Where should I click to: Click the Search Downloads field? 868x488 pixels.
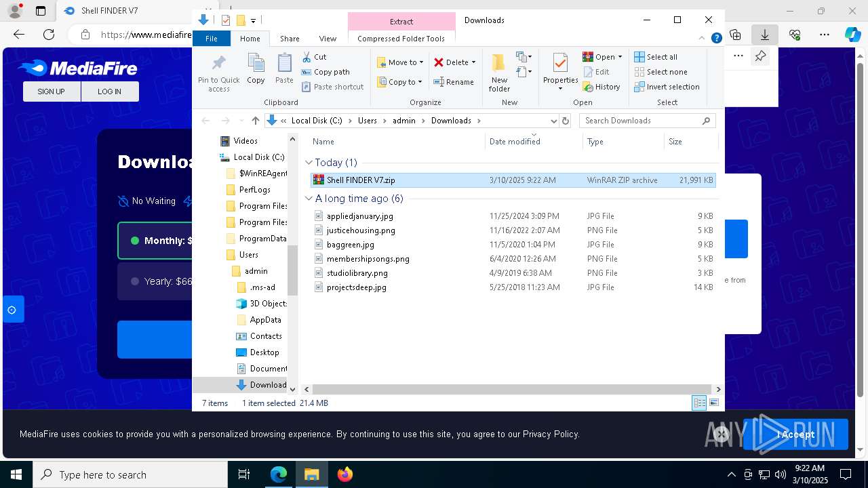click(648, 121)
